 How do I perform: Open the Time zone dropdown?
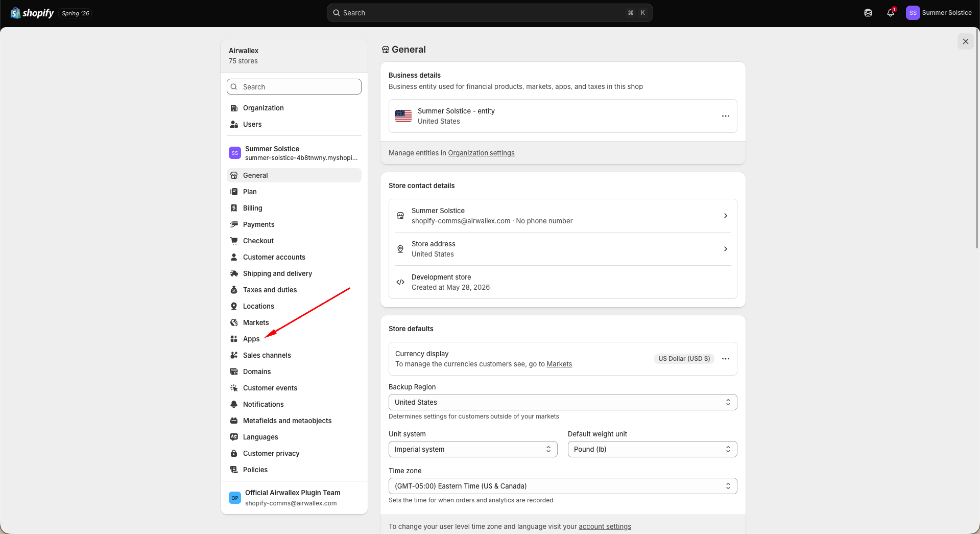click(563, 486)
